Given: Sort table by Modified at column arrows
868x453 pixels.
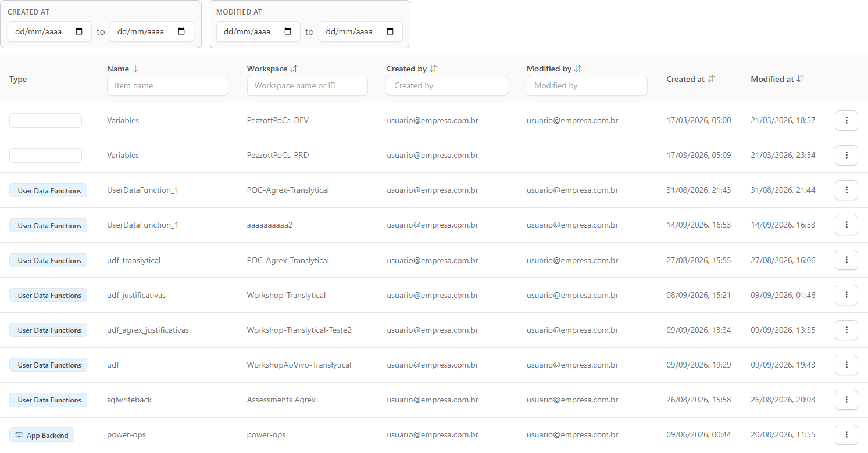Looking at the screenshot, I should point(801,79).
